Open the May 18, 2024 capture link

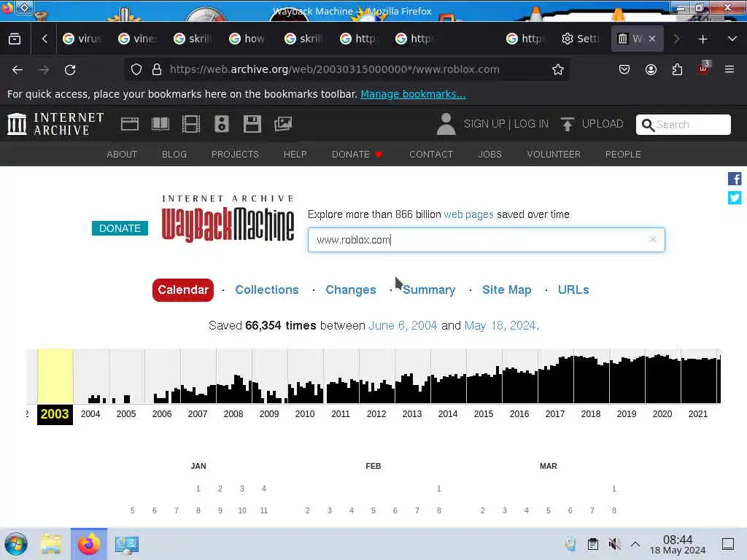click(x=500, y=326)
